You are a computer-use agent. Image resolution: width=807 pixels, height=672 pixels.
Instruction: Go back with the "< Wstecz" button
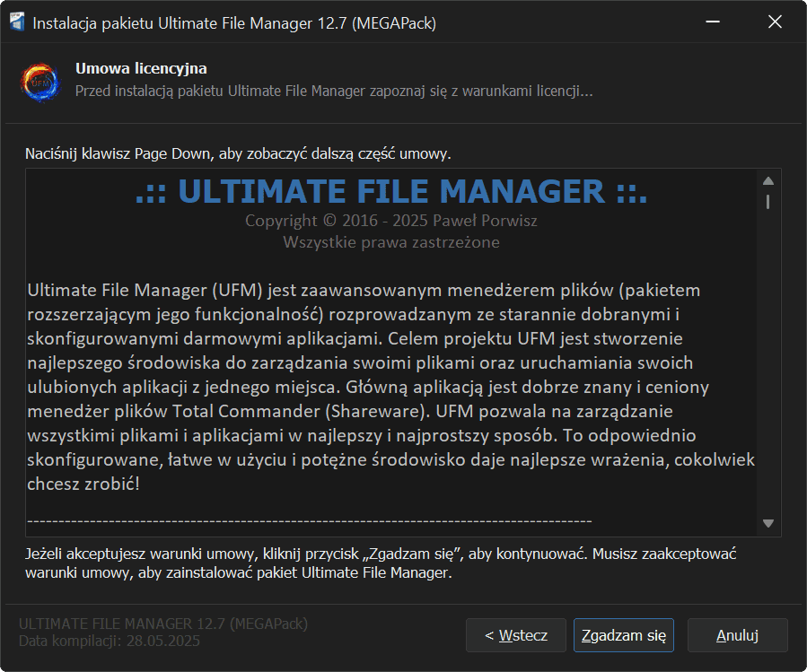515,635
